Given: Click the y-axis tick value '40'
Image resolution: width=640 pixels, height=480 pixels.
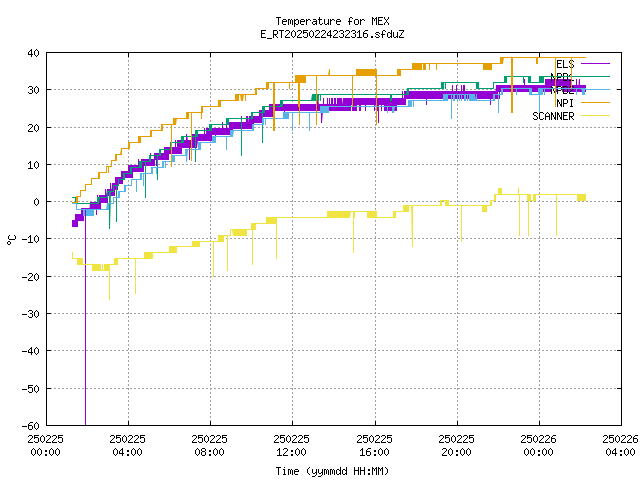Looking at the screenshot, I should click(33, 53).
